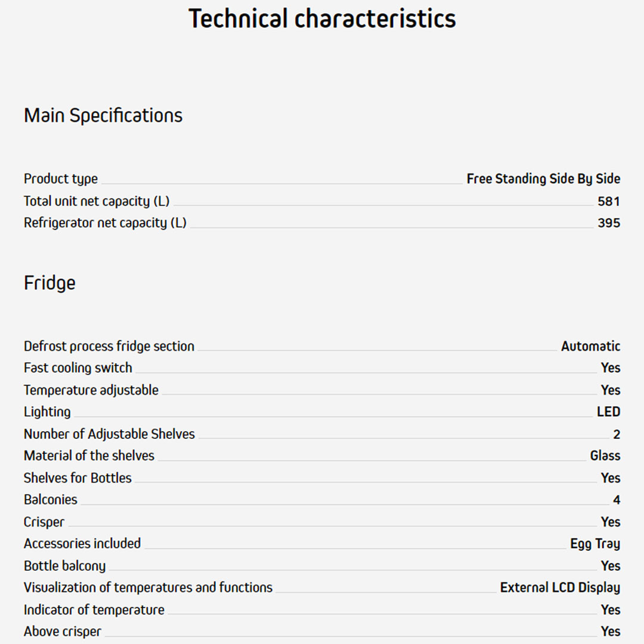
Task: Click the Fridge section heading
Action: coord(49,283)
